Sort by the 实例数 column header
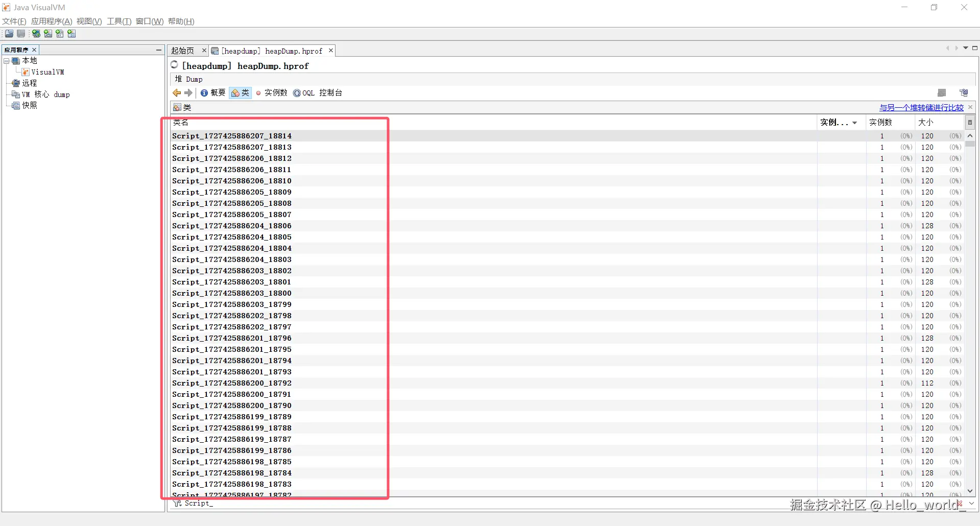Screen dimensions: 980x526 (890, 123)
